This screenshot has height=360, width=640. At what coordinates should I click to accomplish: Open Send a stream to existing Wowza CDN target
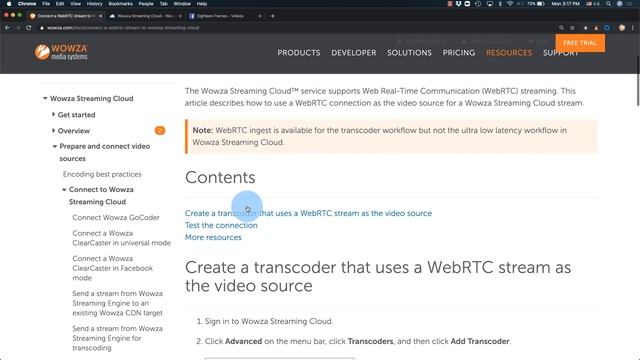[118, 303]
